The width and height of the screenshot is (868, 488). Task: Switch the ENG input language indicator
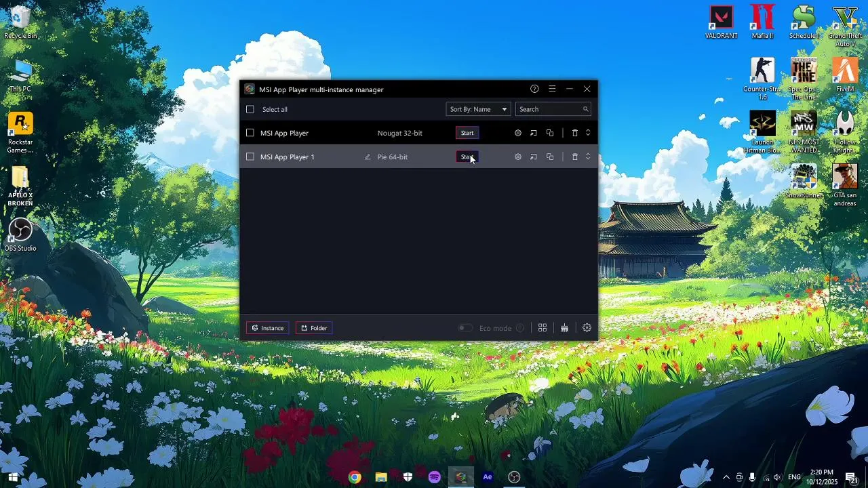(x=794, y=477)
